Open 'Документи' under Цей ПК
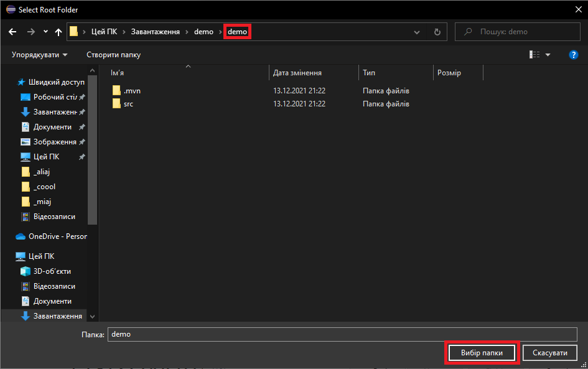Screen dimensions: 588x369 click(x=52, y=302)
